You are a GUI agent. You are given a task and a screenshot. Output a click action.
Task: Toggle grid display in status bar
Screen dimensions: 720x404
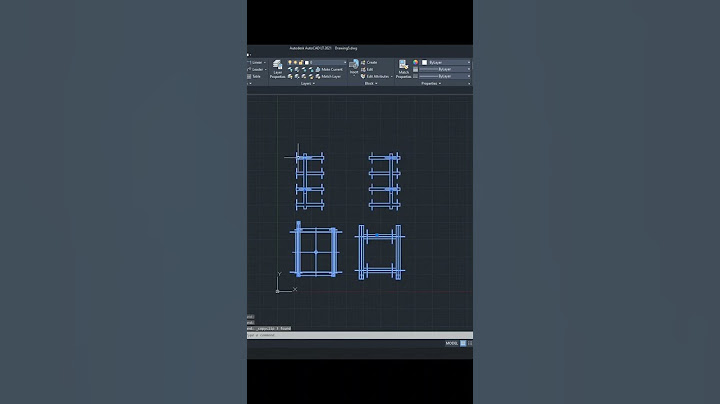pos(463,343)
